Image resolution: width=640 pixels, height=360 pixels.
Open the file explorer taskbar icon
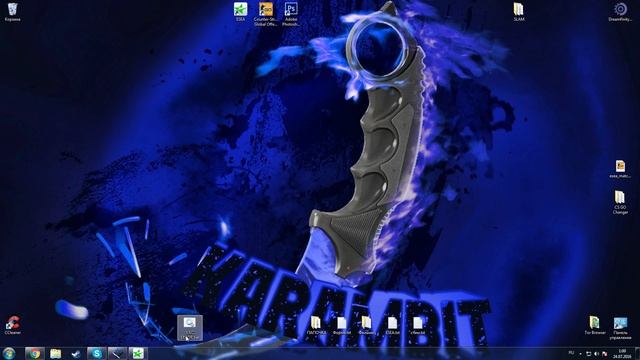click(x=56, y=353)
